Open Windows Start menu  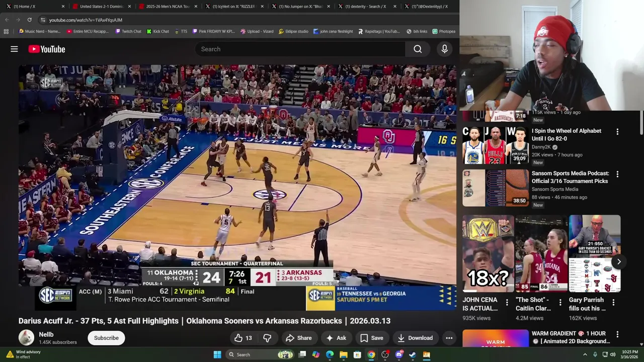217,354
